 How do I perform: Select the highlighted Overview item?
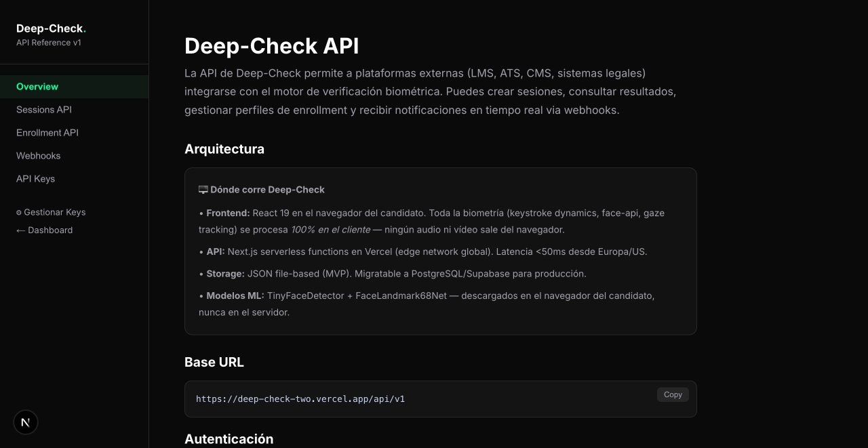pyautogui.click(x=37, y=86)
